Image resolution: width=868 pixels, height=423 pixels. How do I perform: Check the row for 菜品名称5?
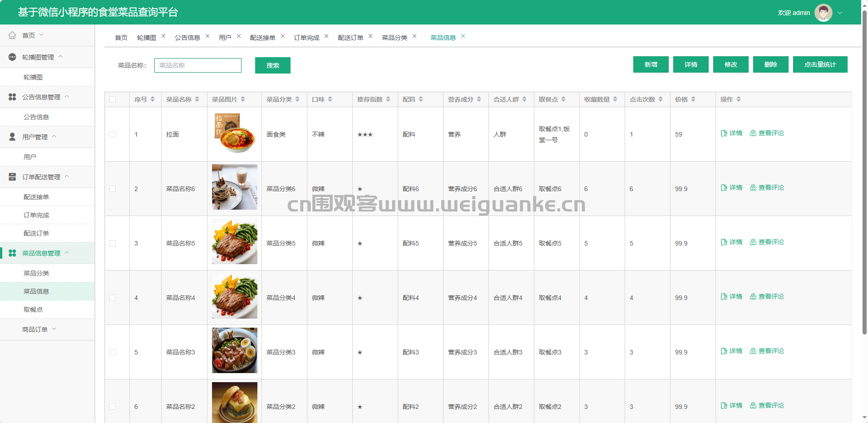point(113,243)
